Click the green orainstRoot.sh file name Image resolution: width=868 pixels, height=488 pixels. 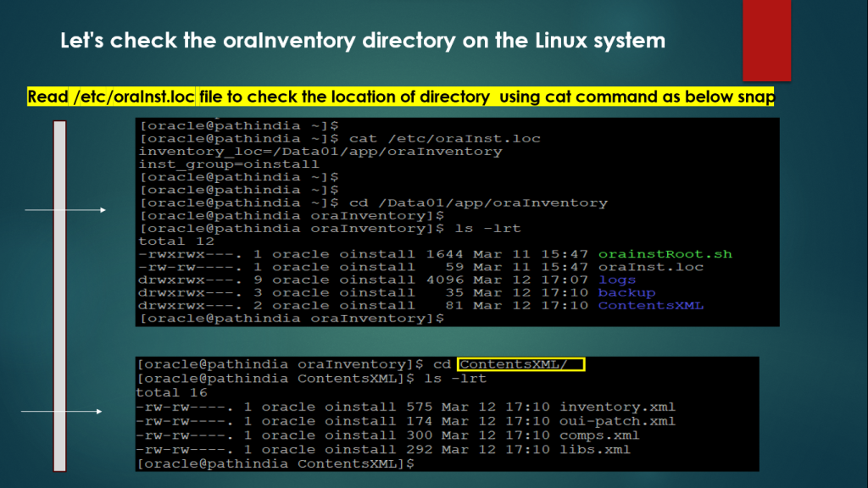click(x=665, y=254)
